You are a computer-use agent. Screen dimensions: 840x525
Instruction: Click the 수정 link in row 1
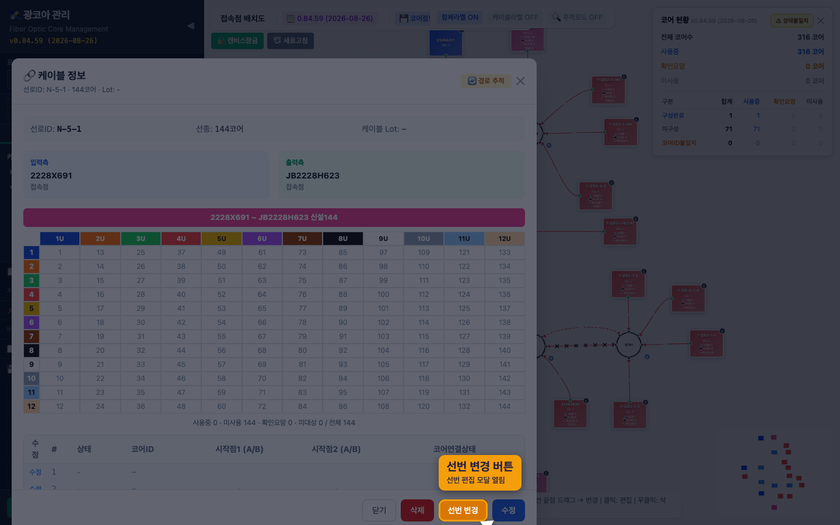pyautogui.click(x=35, y=472)
